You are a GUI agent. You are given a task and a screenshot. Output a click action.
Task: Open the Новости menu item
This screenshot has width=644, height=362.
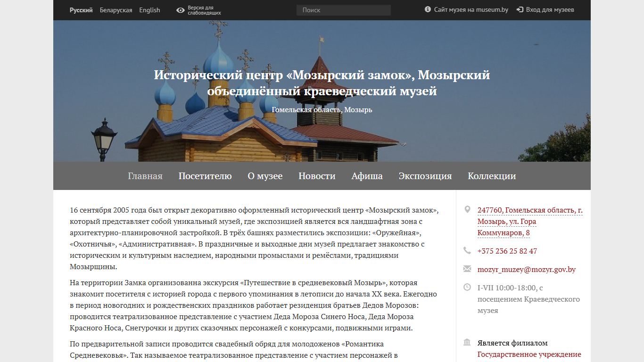[317, 176]
